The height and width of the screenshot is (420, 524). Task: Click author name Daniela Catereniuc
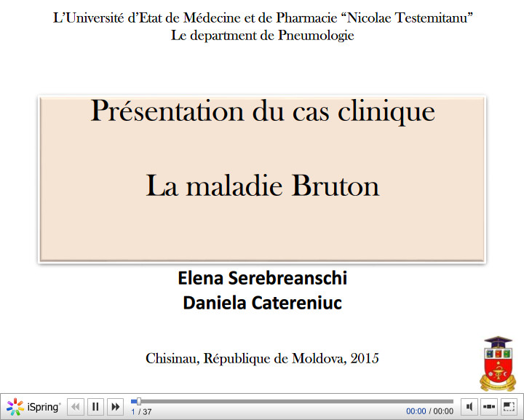click(x=262, y=302)
